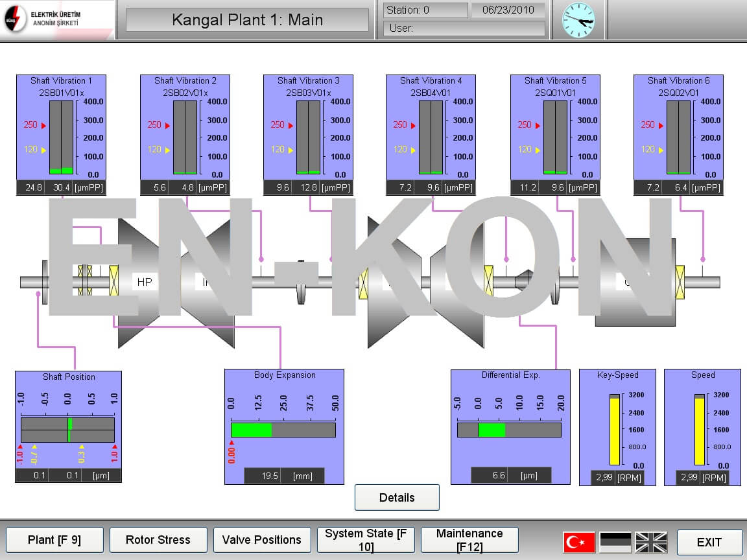Click the Turkish flag language icon

579,542
